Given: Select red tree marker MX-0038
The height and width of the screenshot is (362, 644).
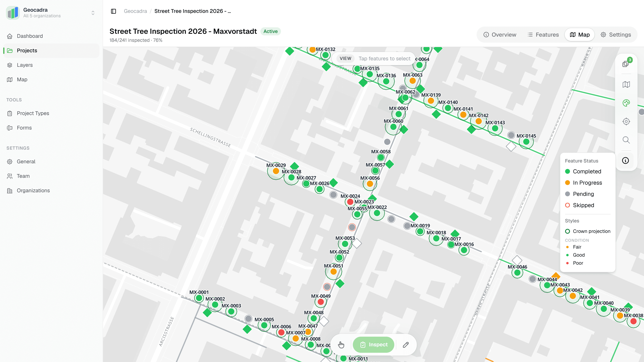Looking at the screenshot, I should coord(633,322).
